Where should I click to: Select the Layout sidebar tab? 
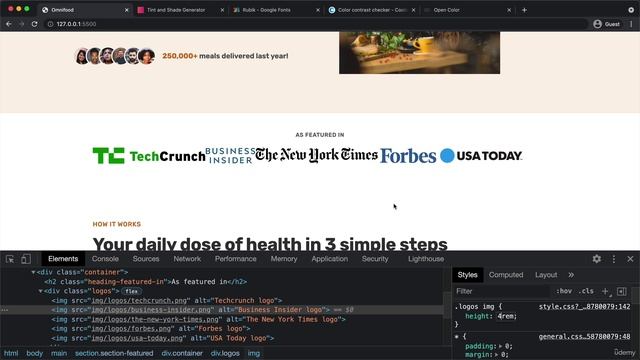546,275
